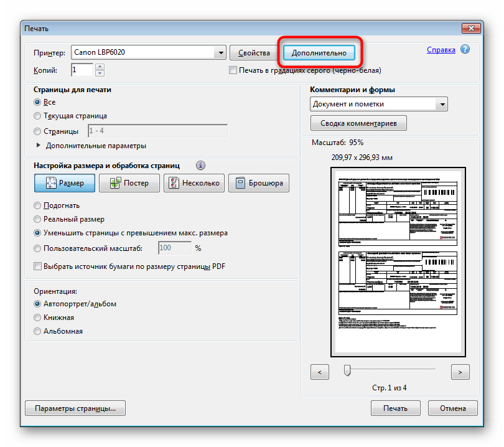Click the Дополнительно button

[x=320, y=52]
